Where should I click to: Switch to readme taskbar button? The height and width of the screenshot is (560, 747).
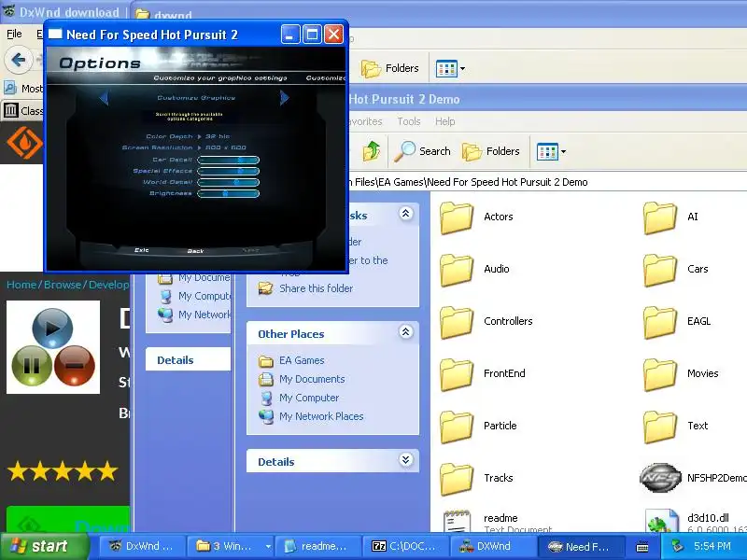pyautogui.click(x=317, y=546)
